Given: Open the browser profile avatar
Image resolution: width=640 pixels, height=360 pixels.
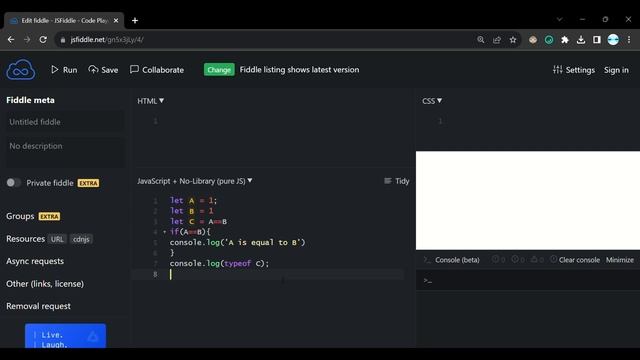Looking at the screenshot, I should tap(613, 40).
